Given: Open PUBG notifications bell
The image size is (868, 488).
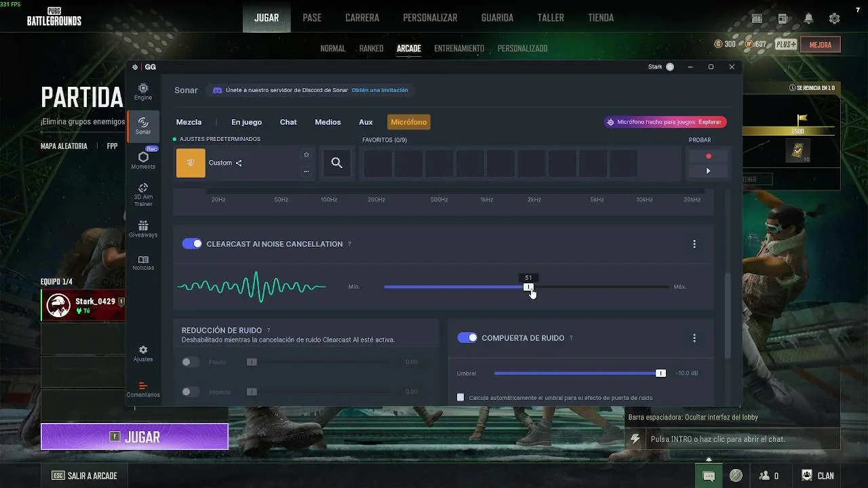Looking at the screenshot, I should 808,19.
